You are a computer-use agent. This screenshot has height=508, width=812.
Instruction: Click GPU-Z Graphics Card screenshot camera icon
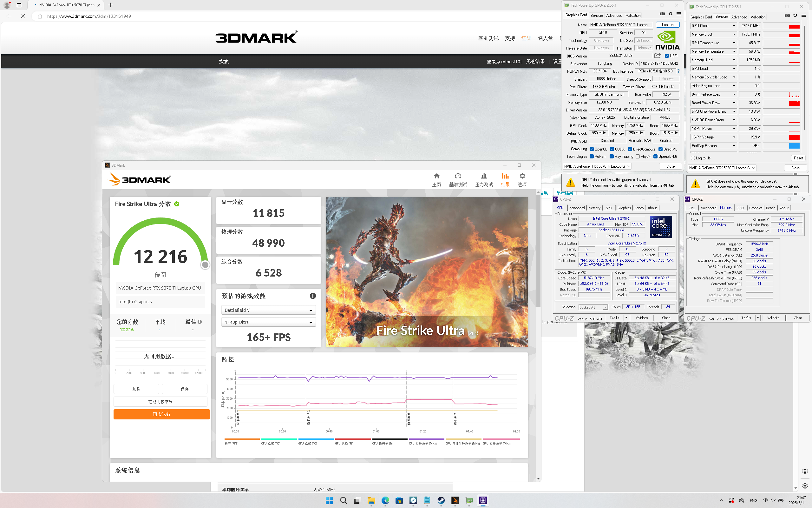[x=662, y=14]
